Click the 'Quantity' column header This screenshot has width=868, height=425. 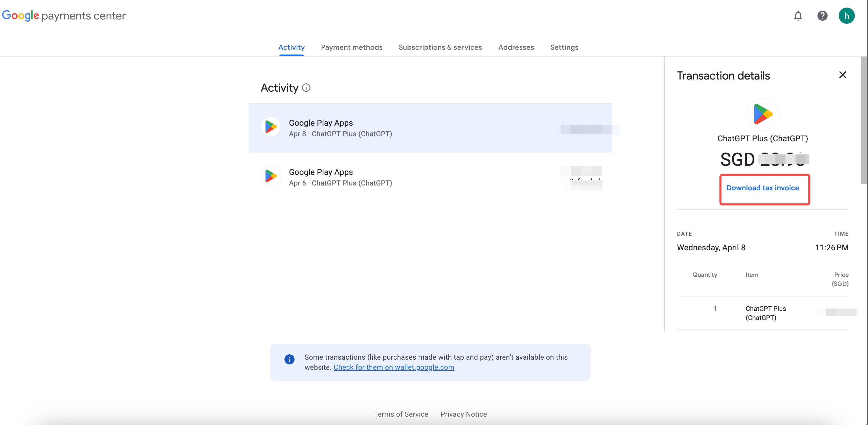tap(705, 275)
